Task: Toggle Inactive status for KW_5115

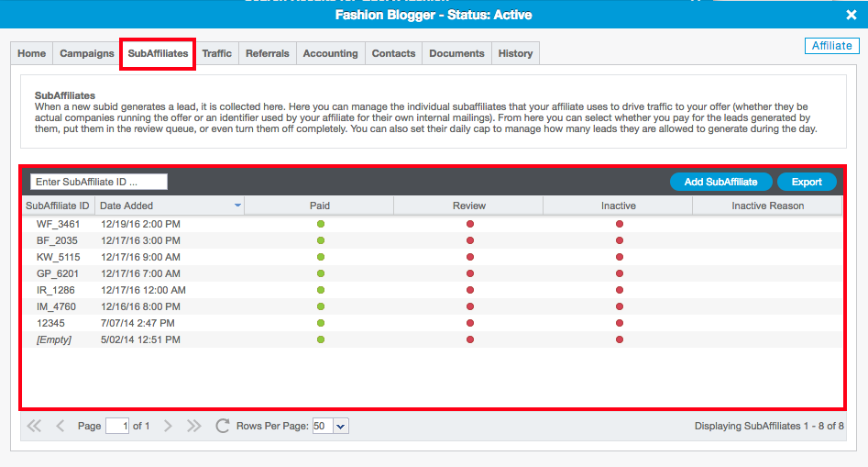Action: coord(620,257)
